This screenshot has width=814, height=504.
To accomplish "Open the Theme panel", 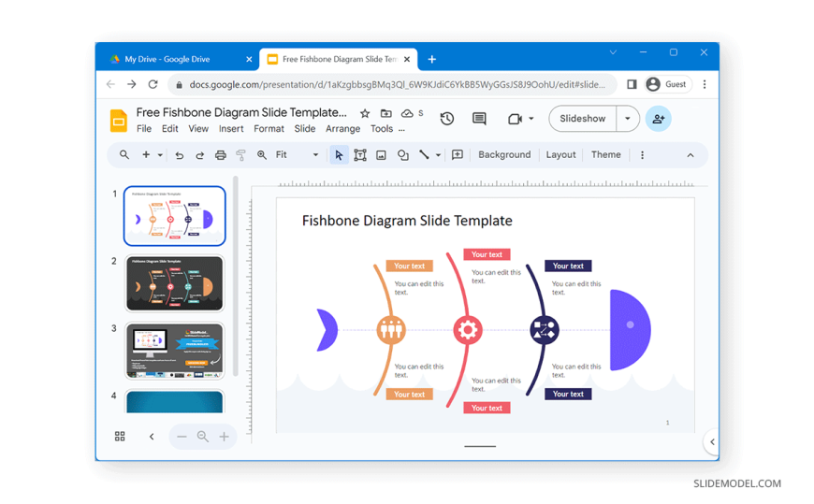I will [606, 154].
